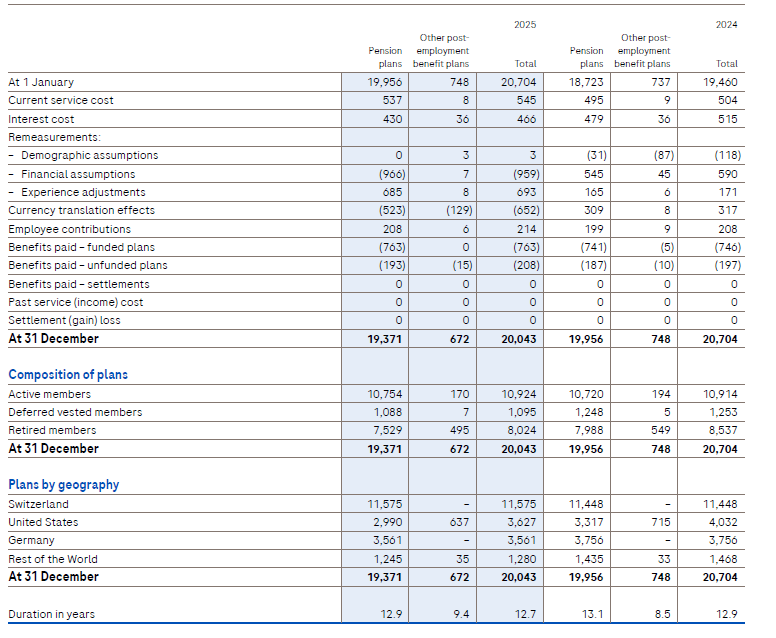776x638 pixels.
Task: Click the 'Settlement (gain) loss' row label
Action: coord(64,320)
